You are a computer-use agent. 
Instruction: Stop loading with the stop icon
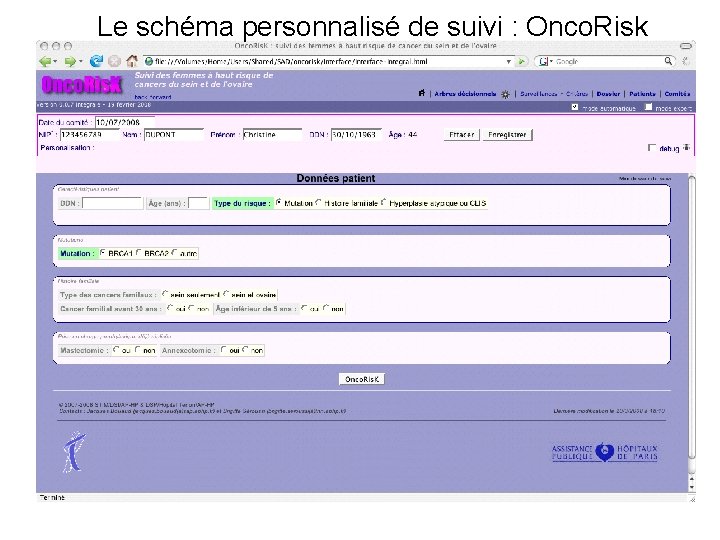pyautogui.click(x=114, y=61)
